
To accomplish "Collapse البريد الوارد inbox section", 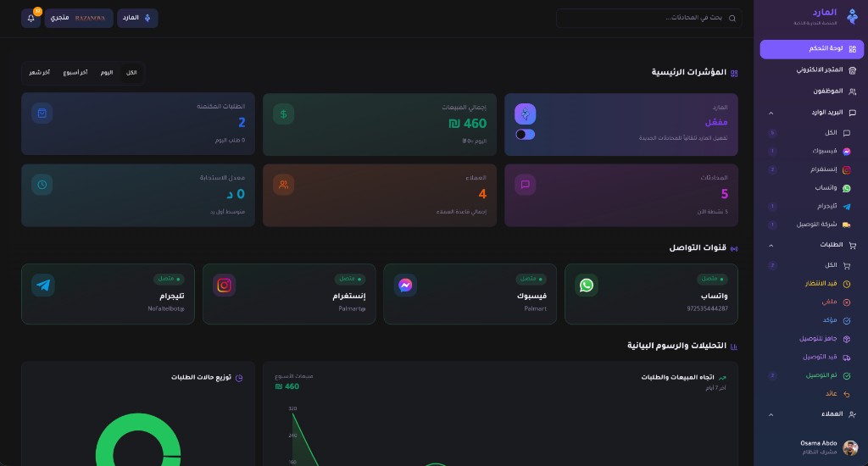I will 771,113.
